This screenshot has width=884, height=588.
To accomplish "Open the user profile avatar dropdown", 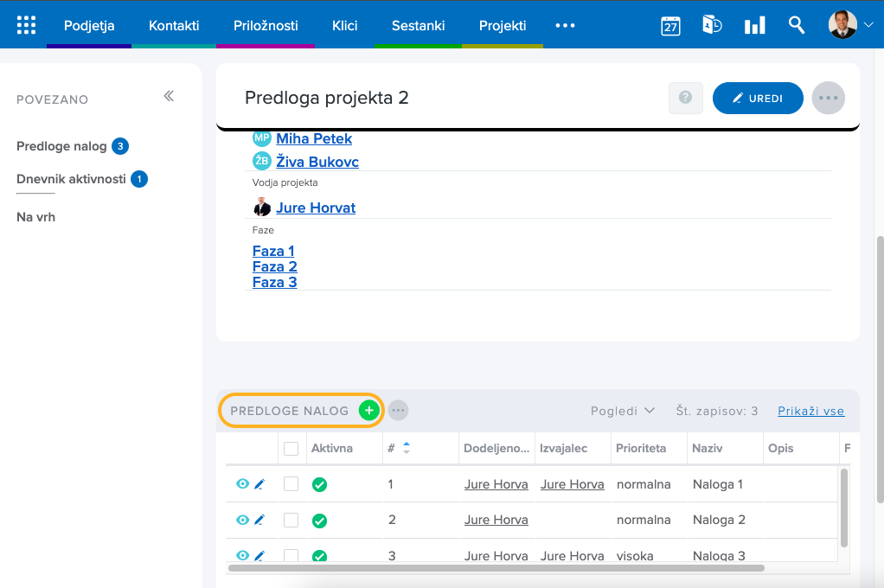I will pyautogui.click(x=850, y=25).
